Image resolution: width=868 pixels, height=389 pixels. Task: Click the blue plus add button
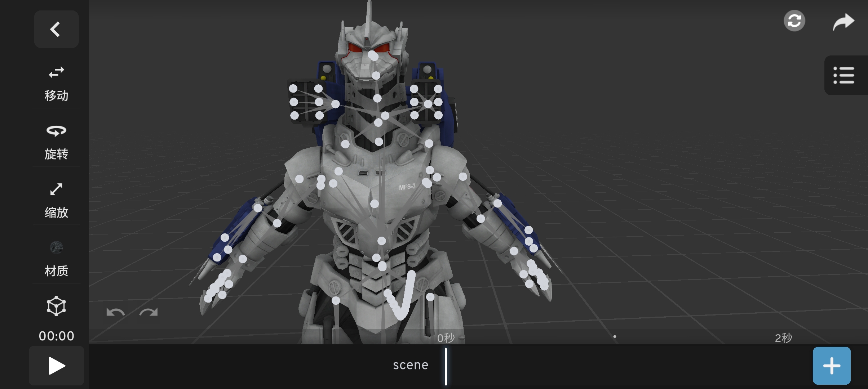(x=831, y=366)
